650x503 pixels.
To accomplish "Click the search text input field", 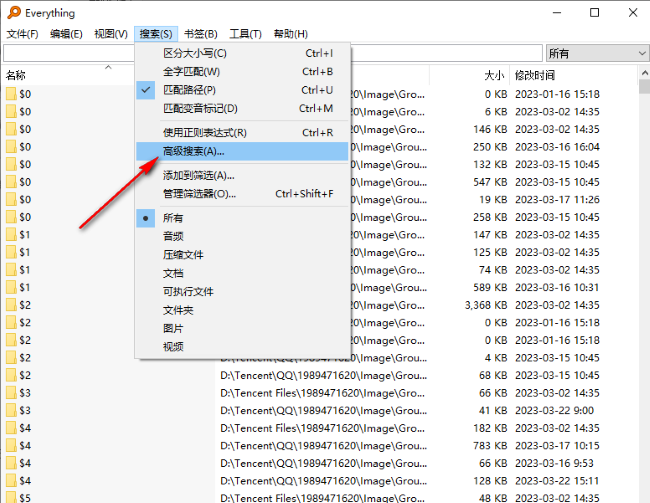I will [70, 52].
